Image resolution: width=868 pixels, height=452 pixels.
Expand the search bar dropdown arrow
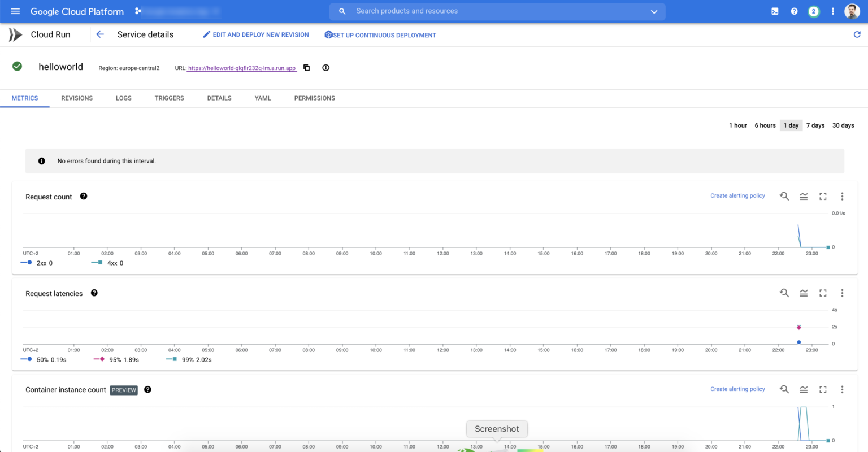click(x=654, y=12)
